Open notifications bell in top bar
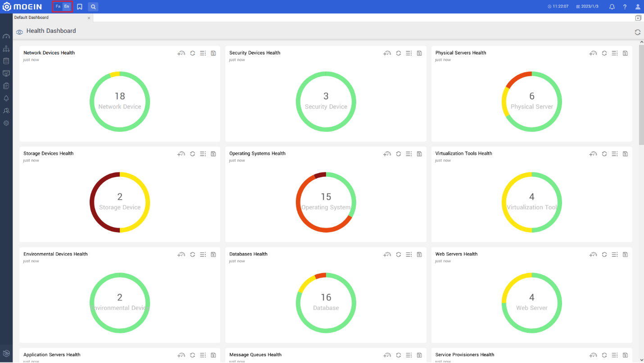Viewport: 644px width, 363px height. [612, 7]
